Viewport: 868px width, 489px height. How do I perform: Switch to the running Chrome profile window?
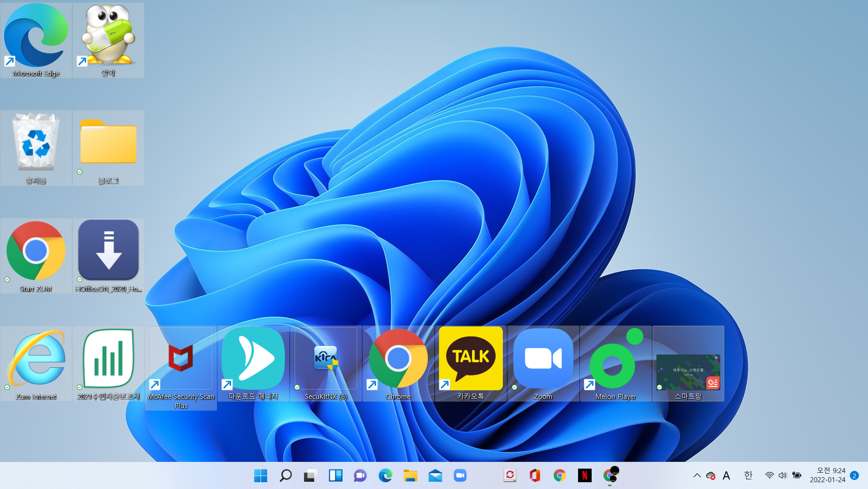(x=610, y=475)
